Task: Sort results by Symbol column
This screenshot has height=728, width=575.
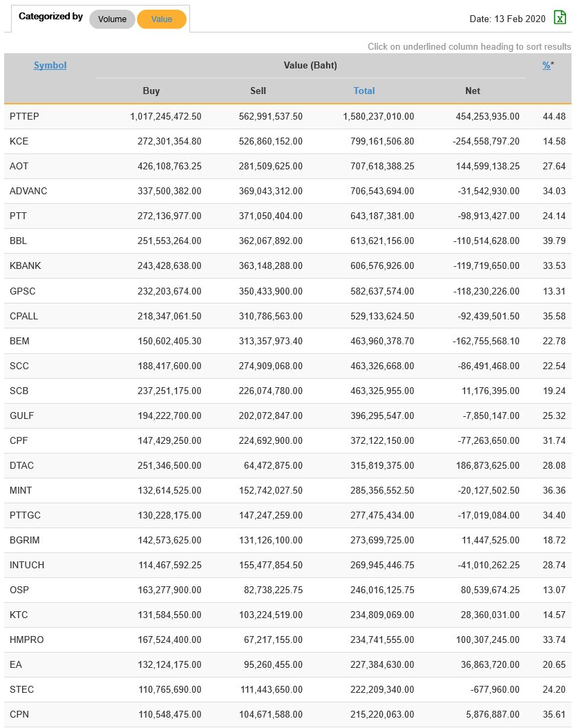Action: point(50,66)
